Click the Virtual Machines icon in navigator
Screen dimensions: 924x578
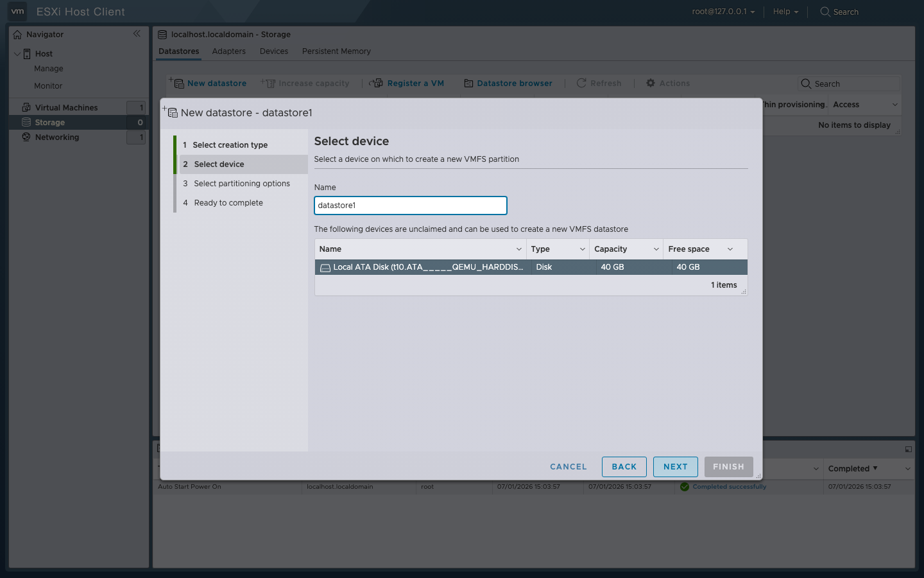click(26, 107)
